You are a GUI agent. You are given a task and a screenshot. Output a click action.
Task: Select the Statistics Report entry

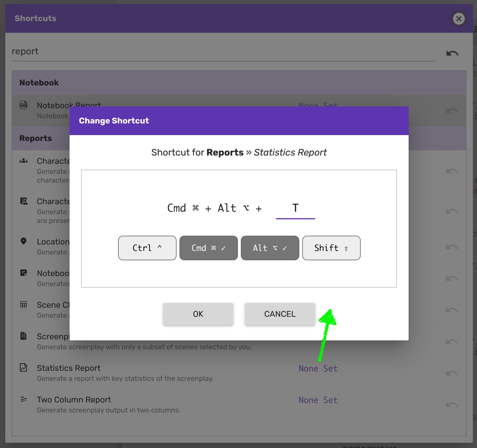(x=69, y=368)
